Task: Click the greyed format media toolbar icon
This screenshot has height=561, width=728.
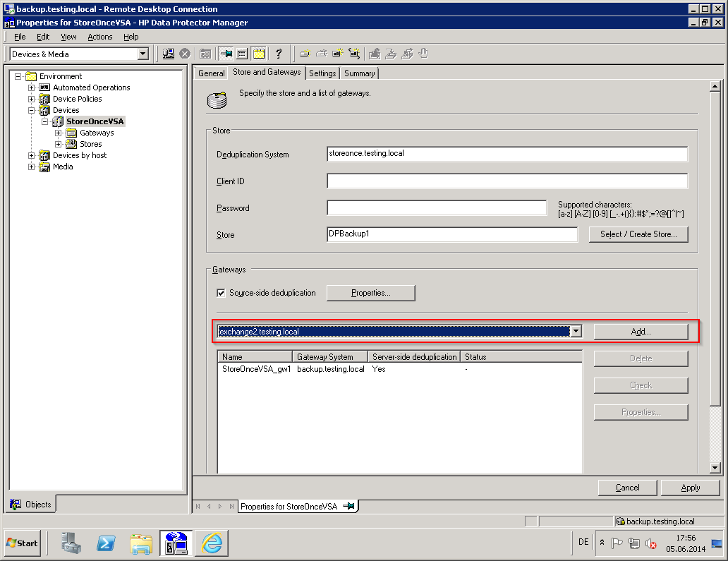Action: (x=407, y=54)
